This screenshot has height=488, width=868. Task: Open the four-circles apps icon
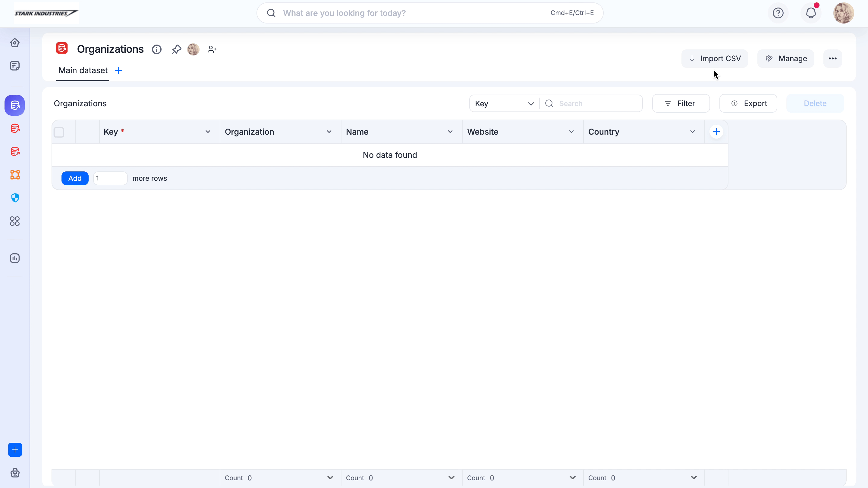(15, 221)
